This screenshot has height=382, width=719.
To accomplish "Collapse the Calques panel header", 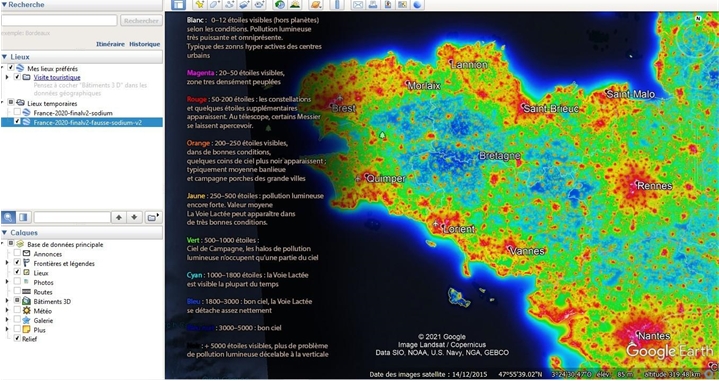I will pos(81,233).
